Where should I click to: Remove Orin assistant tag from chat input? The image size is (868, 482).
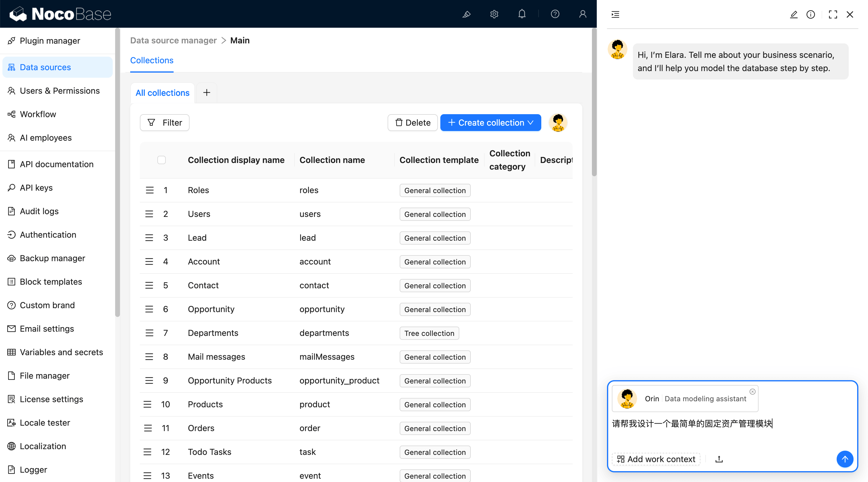pyautogui.click(x=753, y=391)
